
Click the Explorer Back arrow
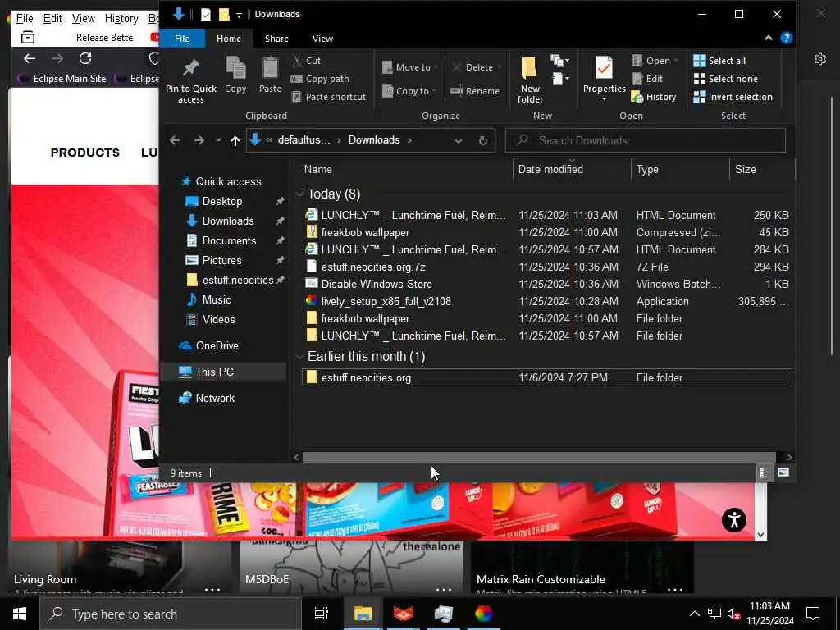coord(175,140)
